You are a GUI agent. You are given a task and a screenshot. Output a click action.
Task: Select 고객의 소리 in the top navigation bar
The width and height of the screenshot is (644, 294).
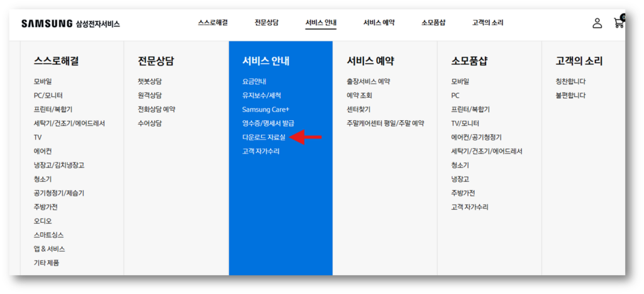487,23
